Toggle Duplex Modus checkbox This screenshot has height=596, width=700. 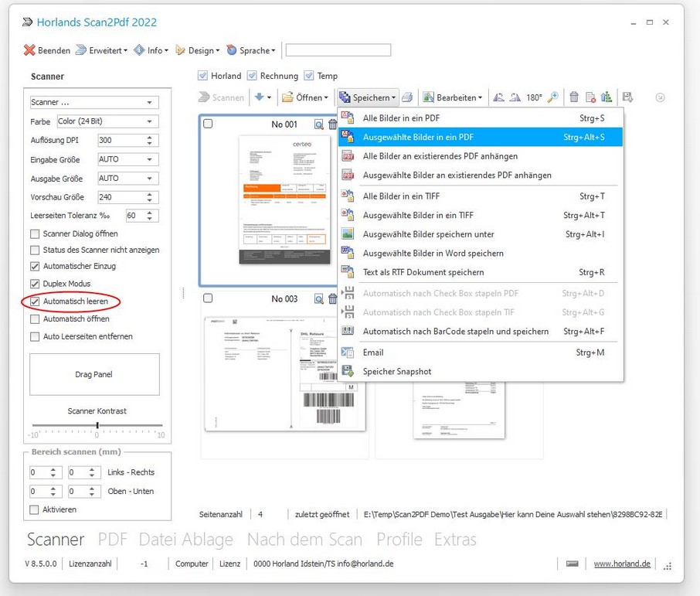[34, 284]
